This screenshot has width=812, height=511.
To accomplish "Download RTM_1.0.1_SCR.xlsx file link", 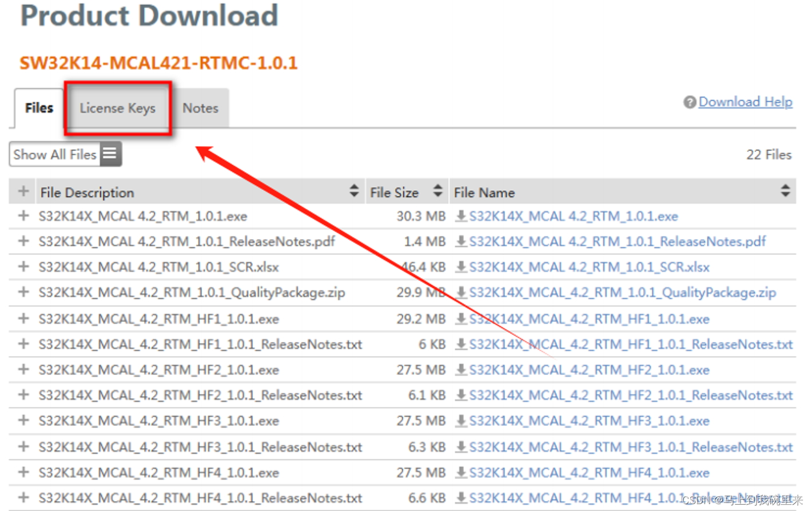I will [x=590, y=267].
